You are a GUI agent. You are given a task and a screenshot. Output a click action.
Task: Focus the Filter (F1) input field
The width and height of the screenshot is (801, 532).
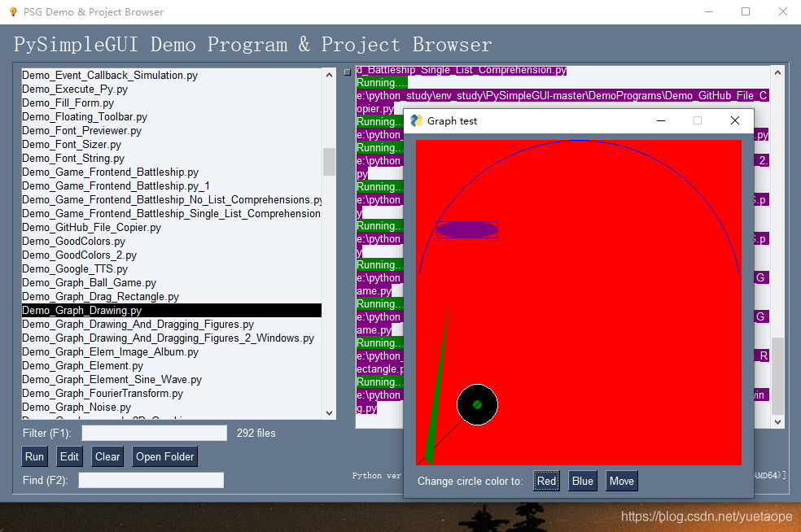[x=155, y=433]
